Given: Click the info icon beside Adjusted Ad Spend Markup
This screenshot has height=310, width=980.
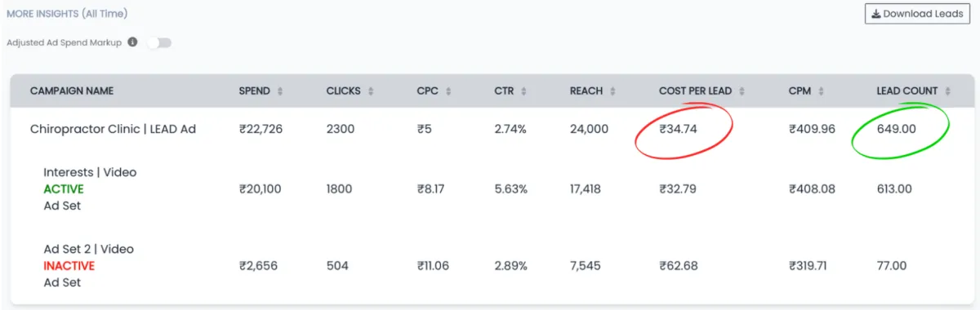Looking at the screenshot, I should coord(132,42).
